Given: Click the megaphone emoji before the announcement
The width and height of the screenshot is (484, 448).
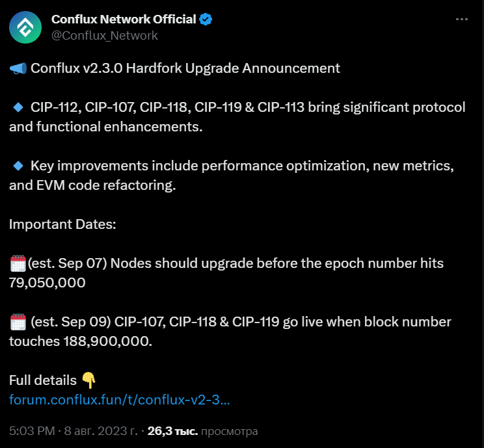Looking at the screenshot, I should pyautogui.click(x=18, y=68).
